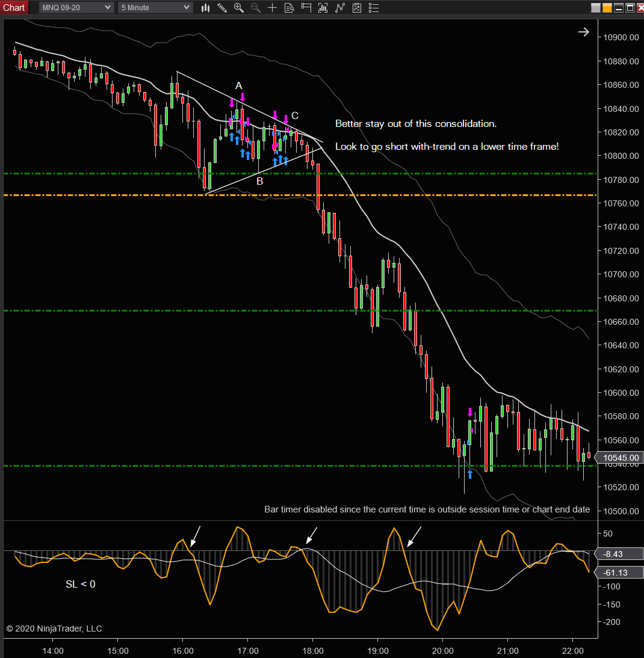Click the 'Better stay out of this consolidation.' text
The image size is (644, 658).
click(x=416, y=124)
